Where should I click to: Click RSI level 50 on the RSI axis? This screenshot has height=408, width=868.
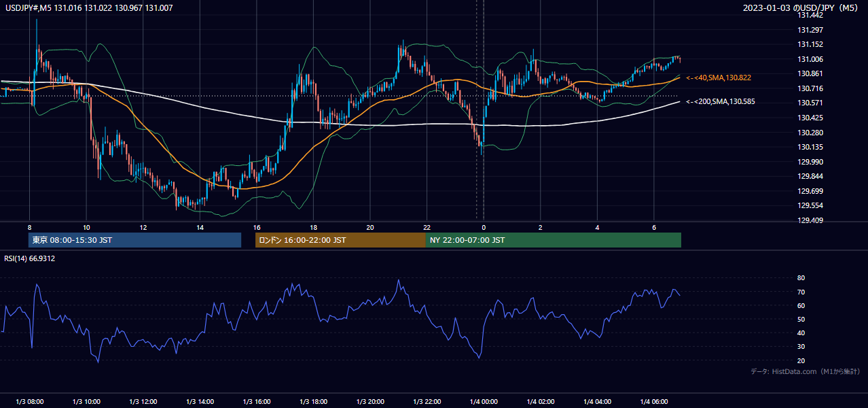[x=801, y=319]
